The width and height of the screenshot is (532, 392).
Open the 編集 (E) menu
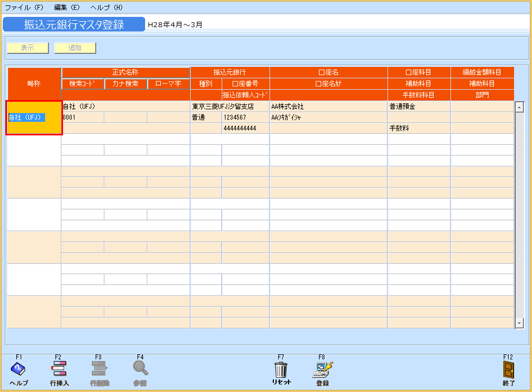coord(67,8)
